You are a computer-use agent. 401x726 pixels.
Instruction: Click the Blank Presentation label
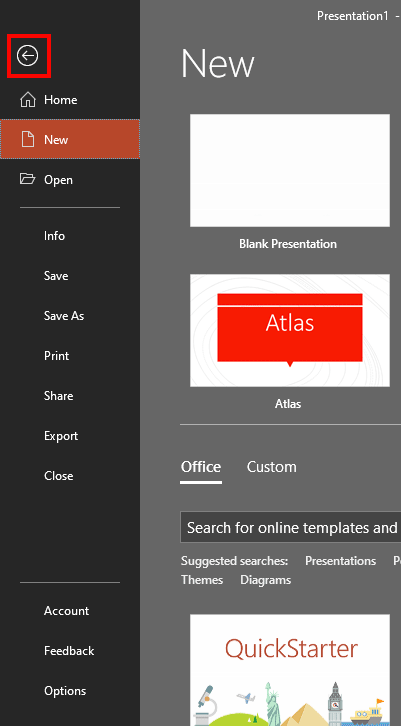pos(288,244)
